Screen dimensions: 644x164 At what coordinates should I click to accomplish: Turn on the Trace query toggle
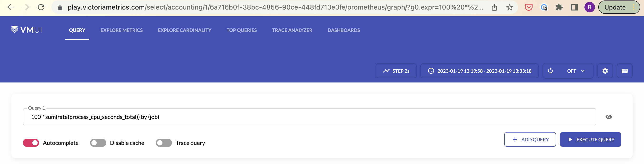click(164, 143)
